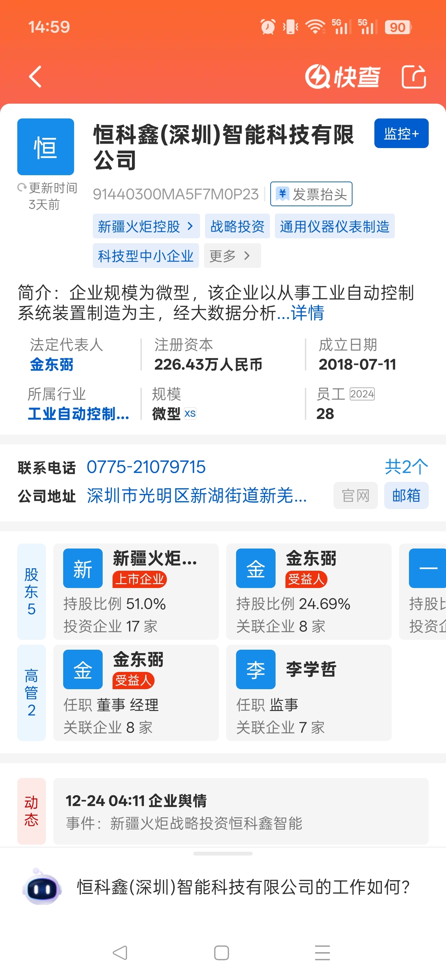Tap the battery indicator showing 90
This screenshot has height=980, width=446.
point(398,27)
